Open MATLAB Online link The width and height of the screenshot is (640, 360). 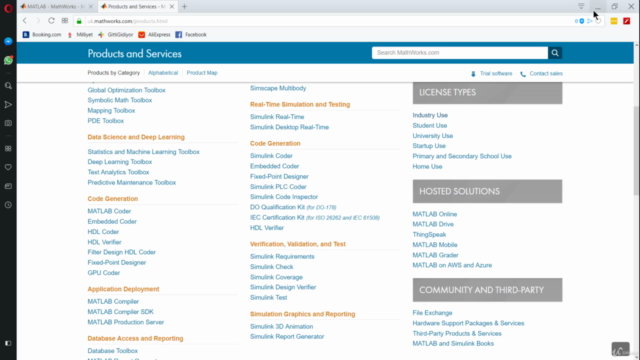click(x=434, y=214)
